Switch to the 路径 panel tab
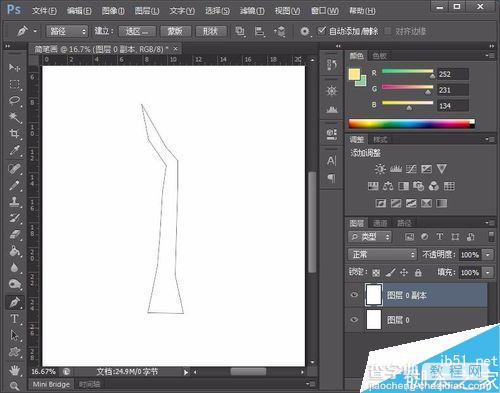500x393 pixels. click(404, 223)
